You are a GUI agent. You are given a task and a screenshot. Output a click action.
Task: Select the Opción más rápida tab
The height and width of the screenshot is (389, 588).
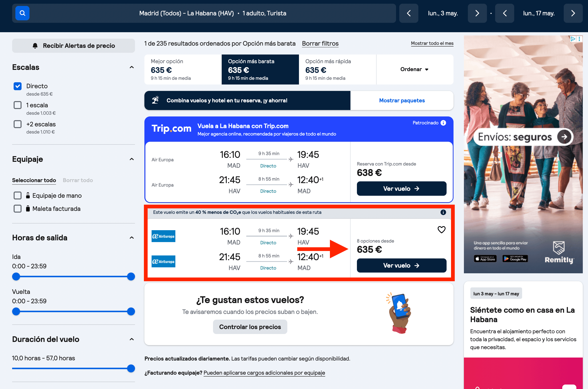coord(338,69)
